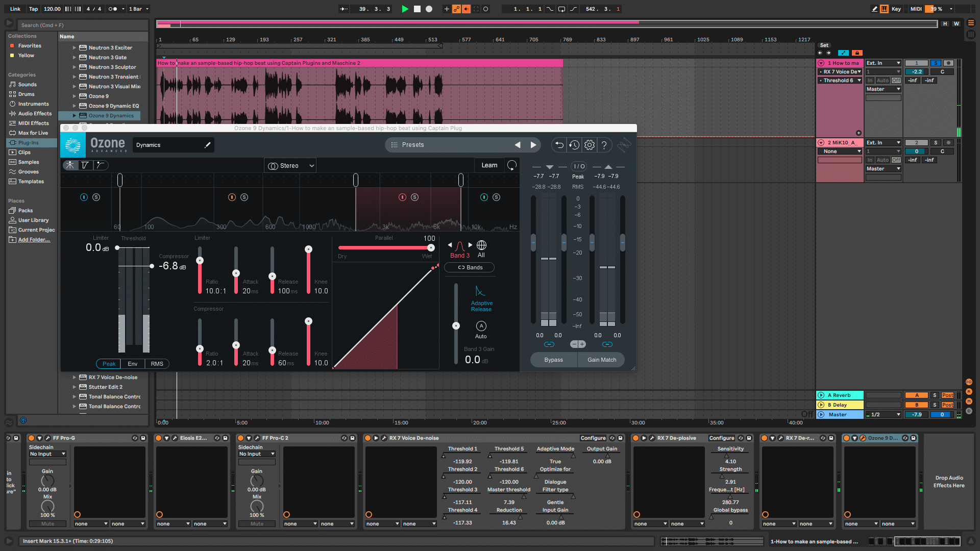Open track 1 Ext. In input dropdown
This screenshot has width=980, height=551.
(883, 63)
